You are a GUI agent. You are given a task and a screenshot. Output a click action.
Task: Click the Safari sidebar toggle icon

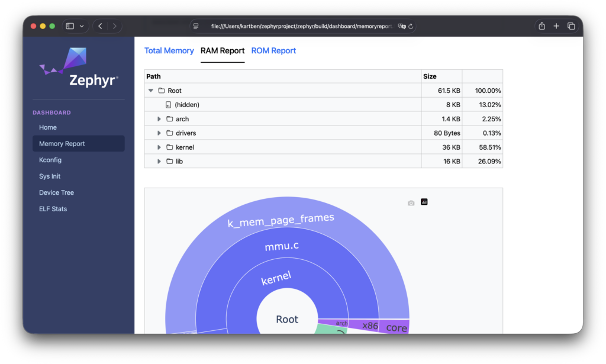[70, 26]
